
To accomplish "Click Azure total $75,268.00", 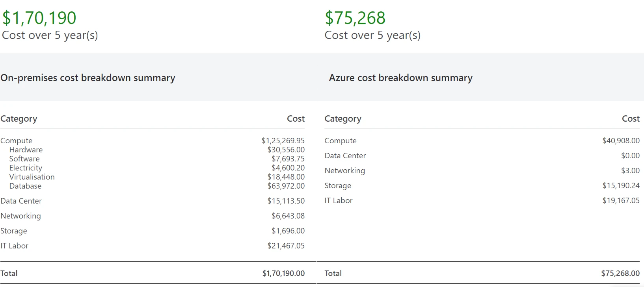I will [x=620, y=273].
